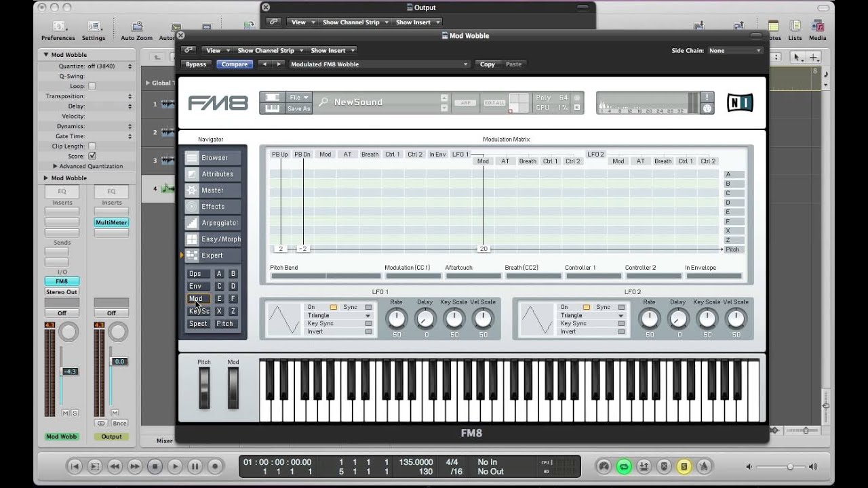Open Show Channel Strip dropdown in Mod Wobble

(x=269, y=50)
